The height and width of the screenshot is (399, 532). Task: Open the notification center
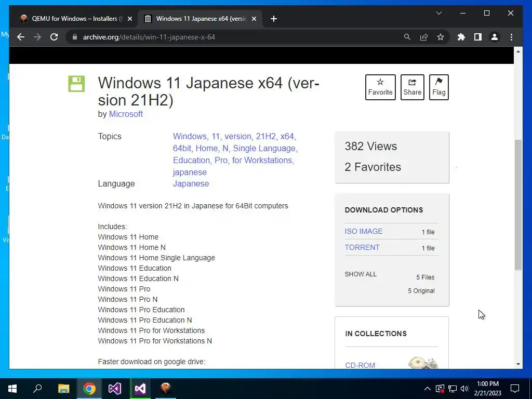tap(515, 389)
